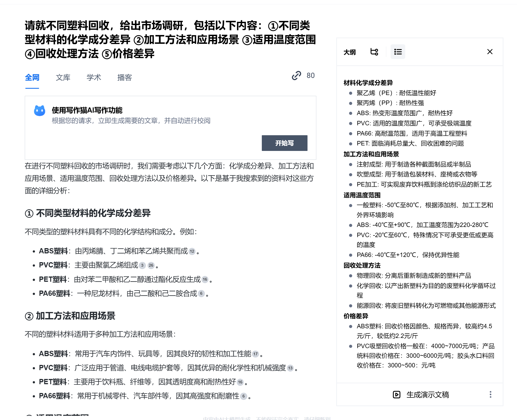The width and height of the screenshot is (517, 420).
Task: Open citation 12 after ABS composition line
Action: pos(192,251)
